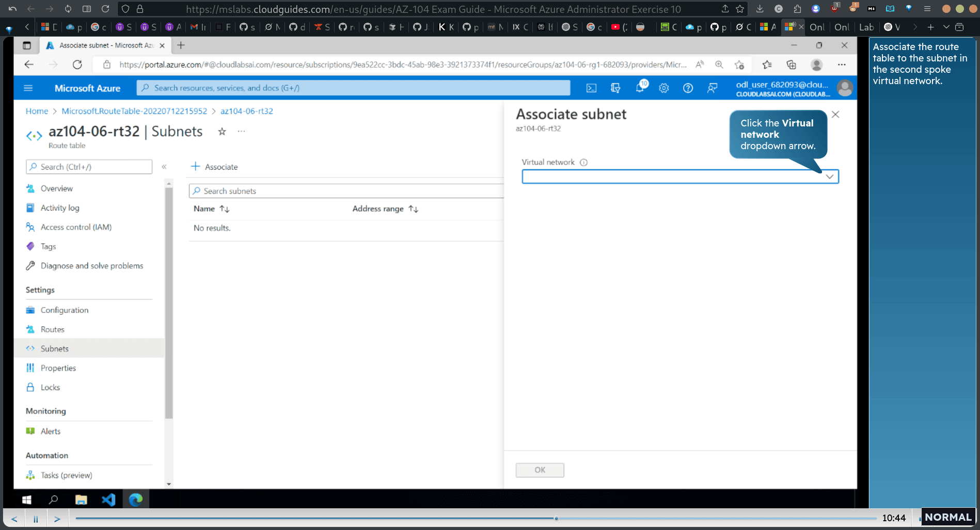Open Access control (IAM) menu item
The height and width of the screenshot is (530, 980).
coord(76,227)
